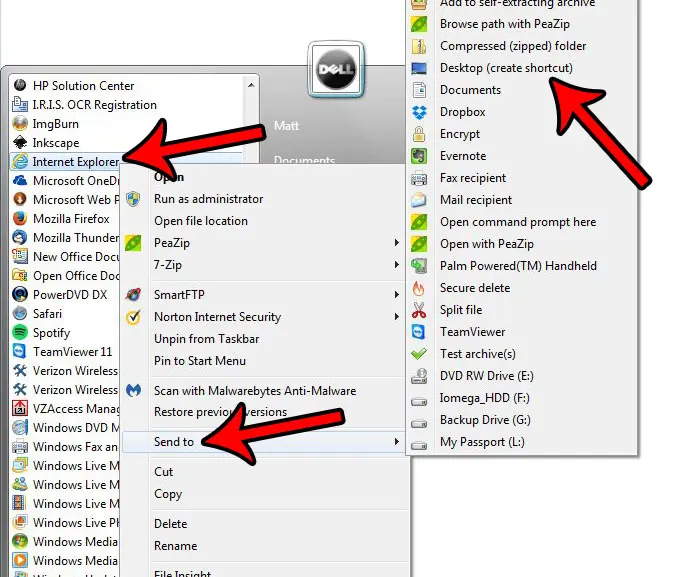Viewport: 675px width, 577px height.
Task: Click the Matt user name link
Action: [287, 126]
